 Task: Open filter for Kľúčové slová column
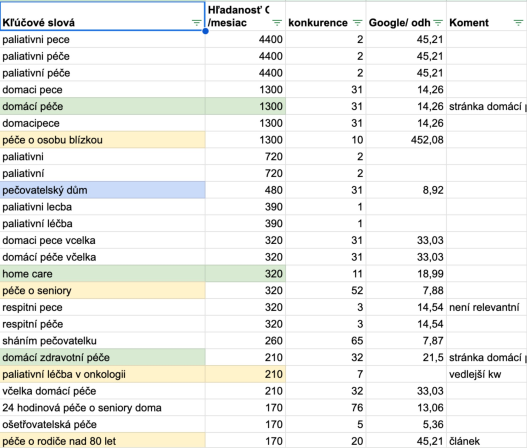(196, 23)
